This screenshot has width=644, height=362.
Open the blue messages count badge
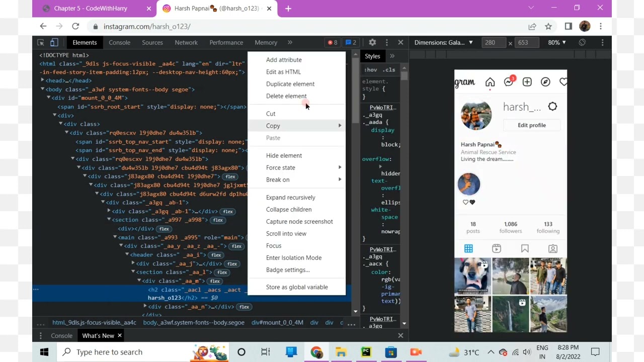pyautogui.click(x=351, y=42)
